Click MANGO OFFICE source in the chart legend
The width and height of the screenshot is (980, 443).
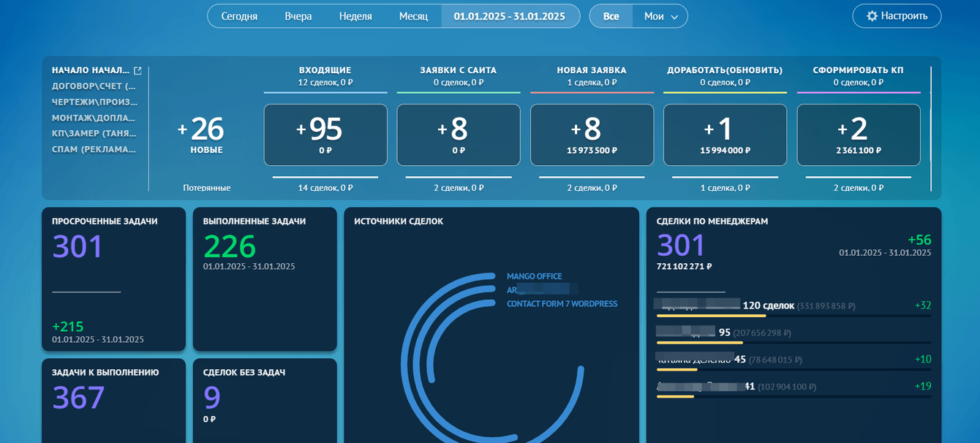tap(534, 276)
